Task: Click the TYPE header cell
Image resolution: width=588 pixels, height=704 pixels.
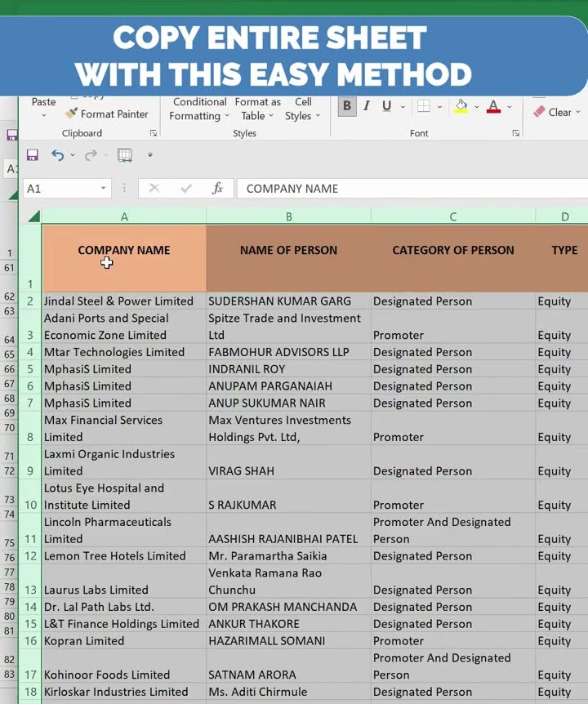Action: coord(562,259)
